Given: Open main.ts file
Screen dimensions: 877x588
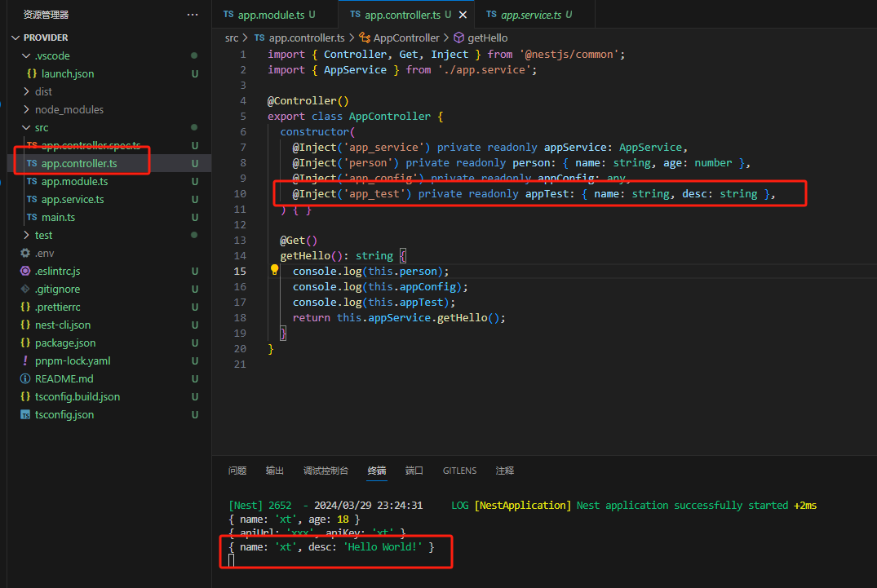Looking at the screenshot, I should [x=58, y=218].
